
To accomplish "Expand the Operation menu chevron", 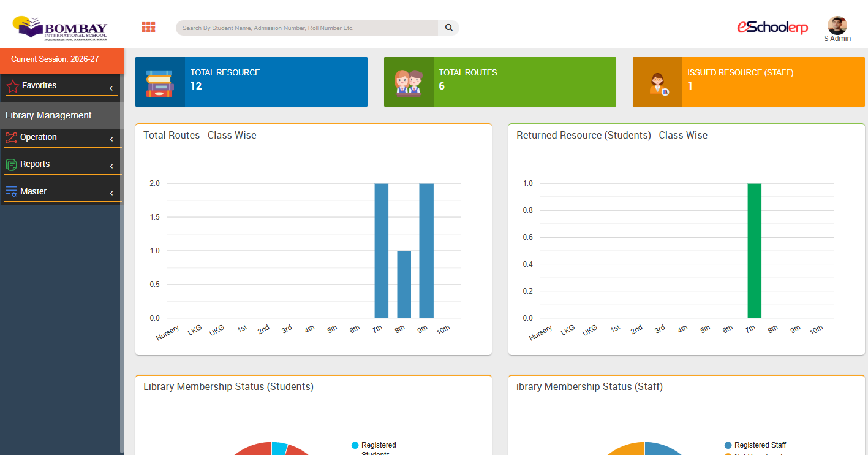I will [111, 140].
